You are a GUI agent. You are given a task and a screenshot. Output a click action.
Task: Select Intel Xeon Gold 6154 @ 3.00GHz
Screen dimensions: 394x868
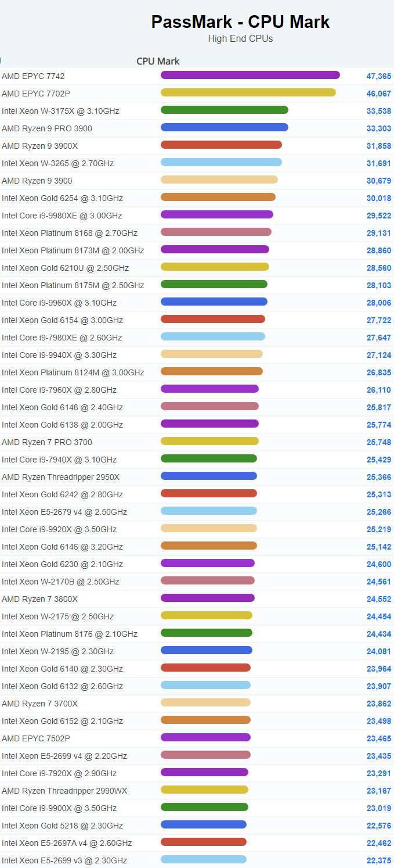[62, 320]
